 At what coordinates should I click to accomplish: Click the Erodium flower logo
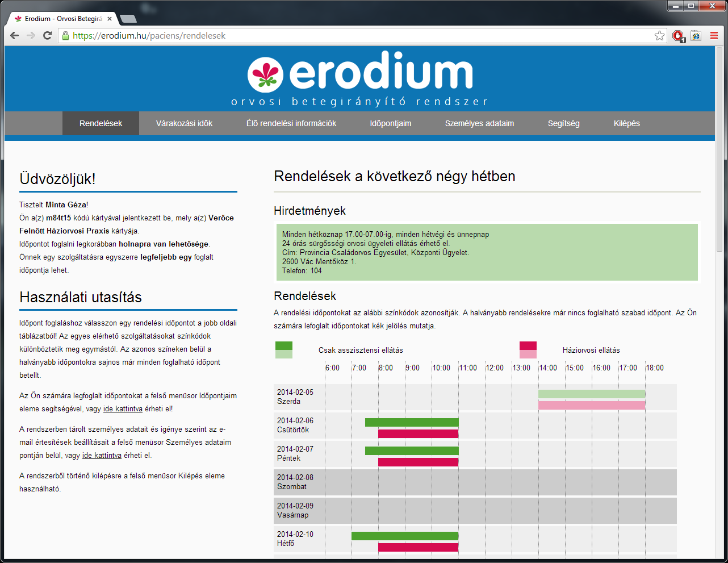coord(265,74)
